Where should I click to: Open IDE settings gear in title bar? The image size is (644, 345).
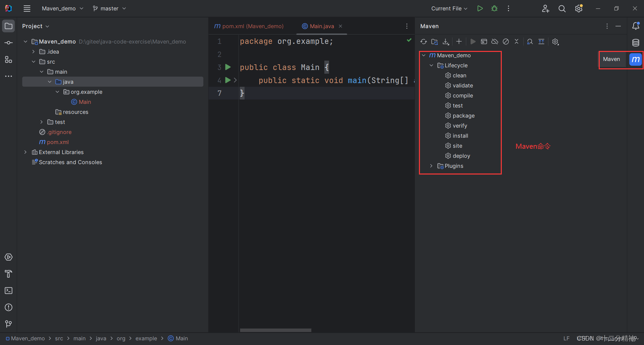pyautogui.click(x=579, y=9)
